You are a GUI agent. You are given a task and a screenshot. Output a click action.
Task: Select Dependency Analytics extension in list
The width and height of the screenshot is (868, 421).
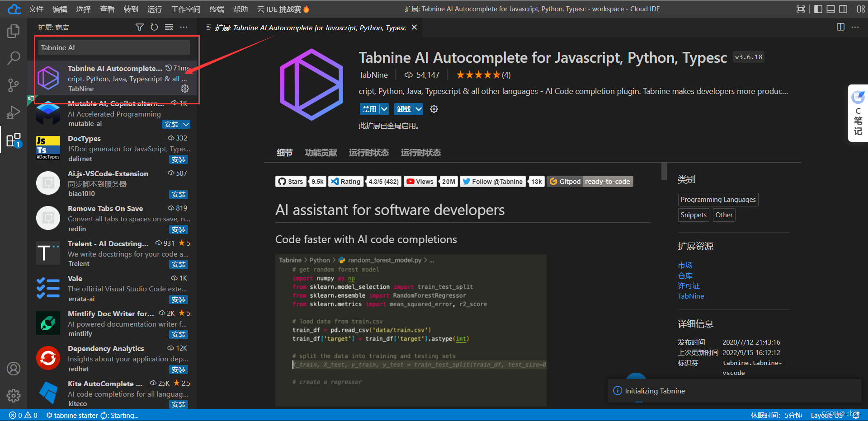tap(113, 359)
